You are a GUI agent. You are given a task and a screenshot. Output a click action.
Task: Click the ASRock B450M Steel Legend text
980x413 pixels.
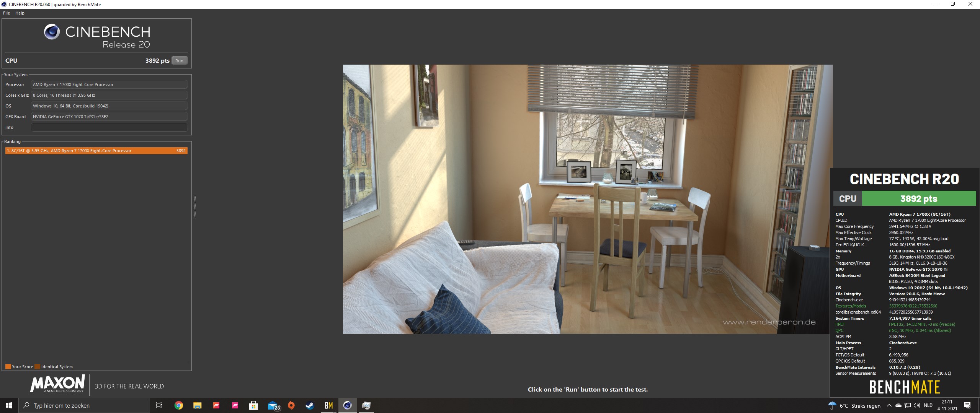pyautogui.click(x=917, y=275)
